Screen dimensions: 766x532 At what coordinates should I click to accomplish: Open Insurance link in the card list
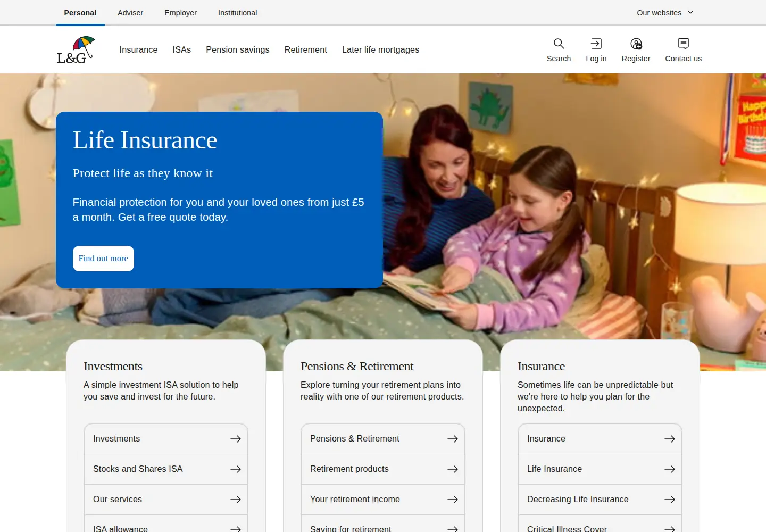click(600, 439)
